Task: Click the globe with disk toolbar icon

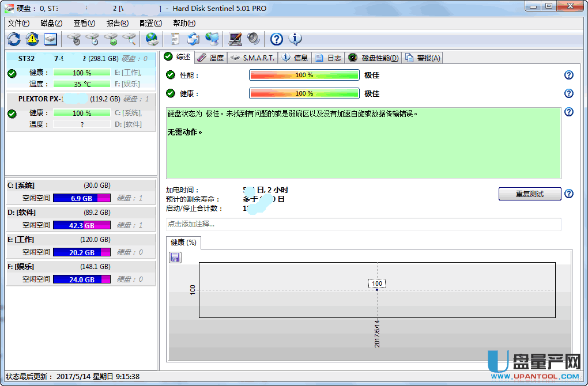Action: [152, 39]
